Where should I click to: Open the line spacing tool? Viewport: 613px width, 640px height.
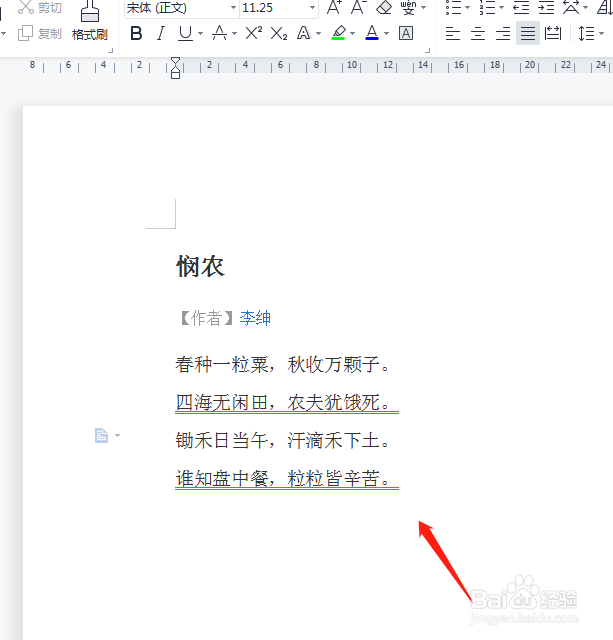pos(586,33)
